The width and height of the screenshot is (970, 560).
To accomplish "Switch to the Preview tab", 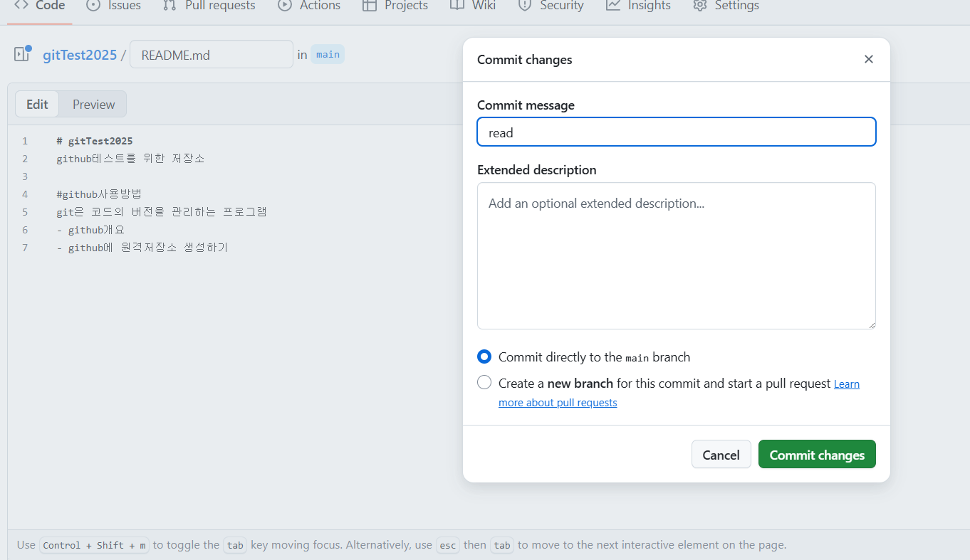I will point(93,104).
